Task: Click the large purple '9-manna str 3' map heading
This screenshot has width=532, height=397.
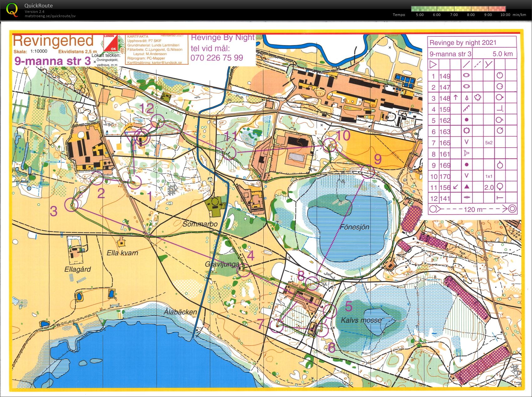Action: point(53,61)
